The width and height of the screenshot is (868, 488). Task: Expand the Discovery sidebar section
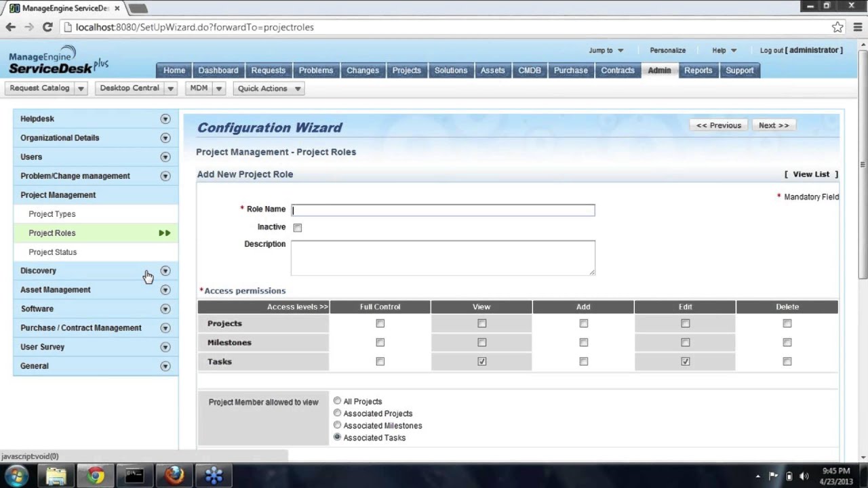(165, 270)
